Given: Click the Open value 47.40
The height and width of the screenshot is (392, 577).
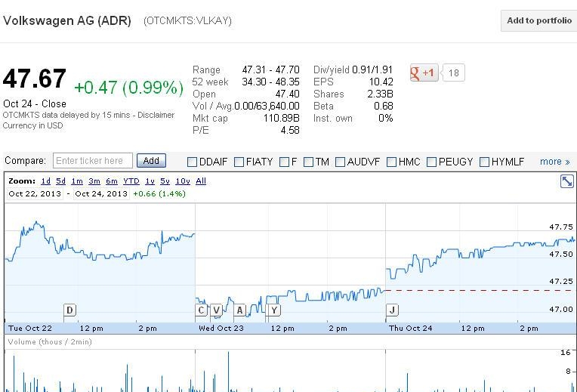Looking at the screenshot, I should [288, 94].
